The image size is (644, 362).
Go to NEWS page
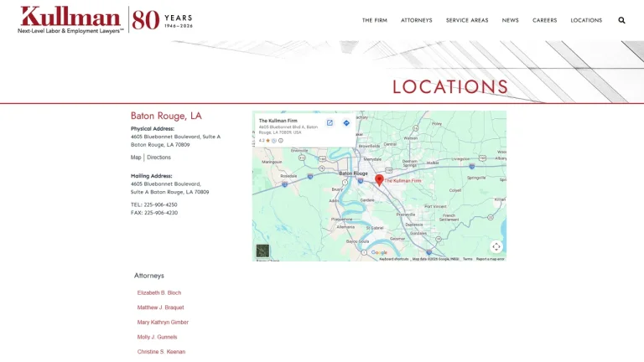(510, 20)
